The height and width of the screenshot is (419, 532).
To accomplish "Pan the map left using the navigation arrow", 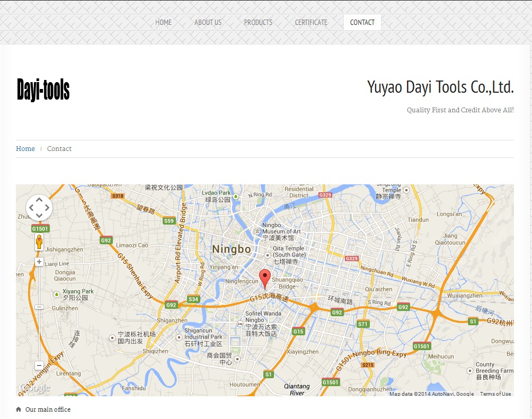I will click(x=31, y=208).
